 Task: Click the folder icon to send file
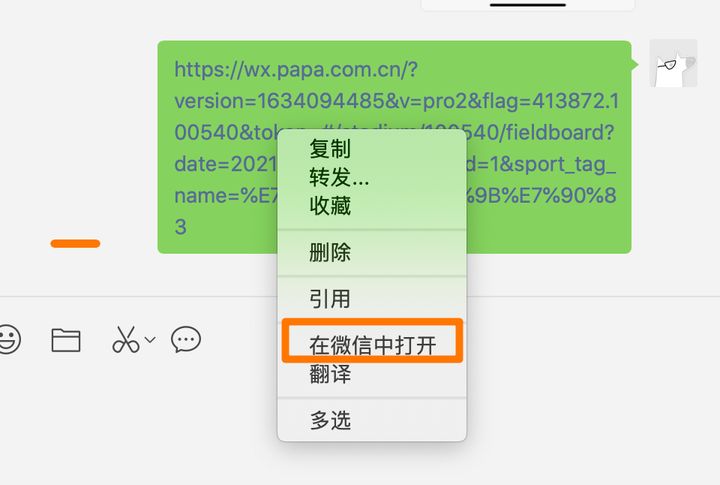click(x=66, y=340)
